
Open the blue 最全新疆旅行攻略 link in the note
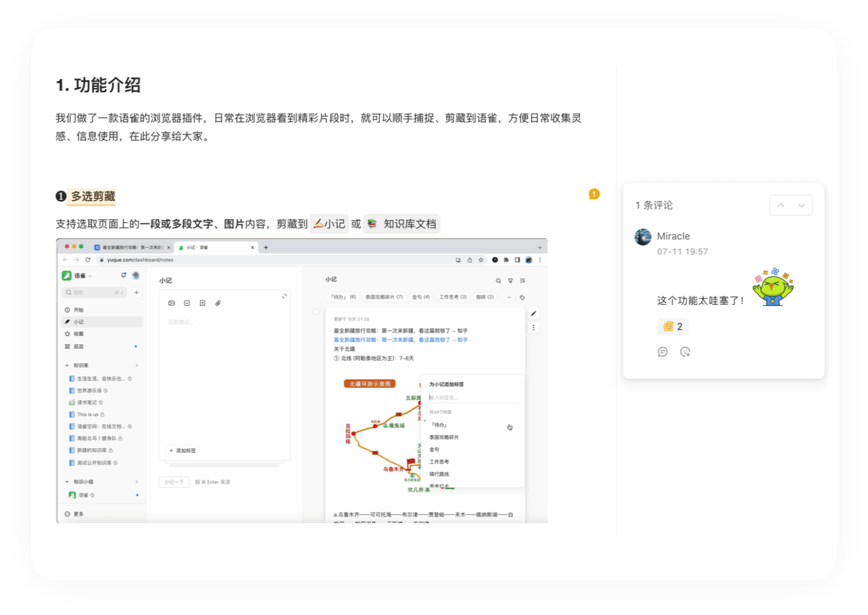click(400, 340)
